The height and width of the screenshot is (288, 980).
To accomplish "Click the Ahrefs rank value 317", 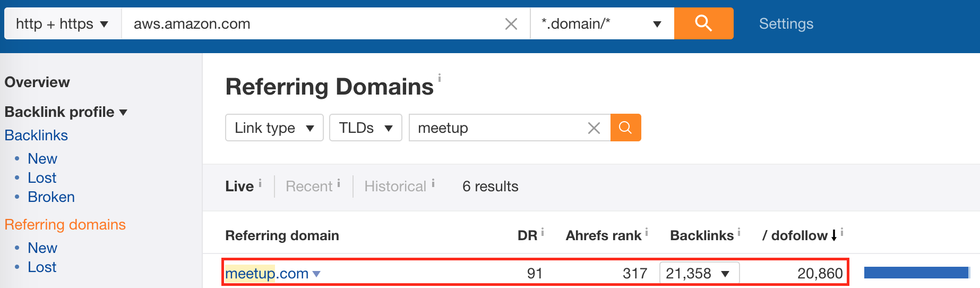I will tap(635, 274).
